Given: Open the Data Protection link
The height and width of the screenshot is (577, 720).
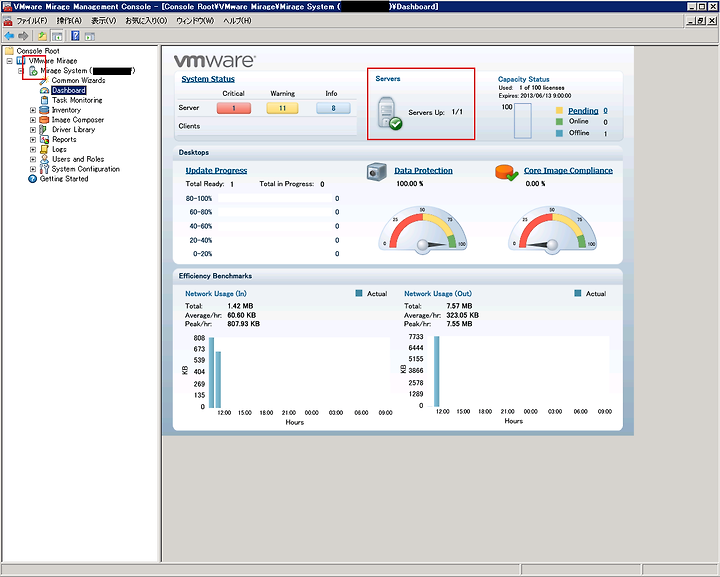Looking at the screenshot, I should [x=423, y=170].
